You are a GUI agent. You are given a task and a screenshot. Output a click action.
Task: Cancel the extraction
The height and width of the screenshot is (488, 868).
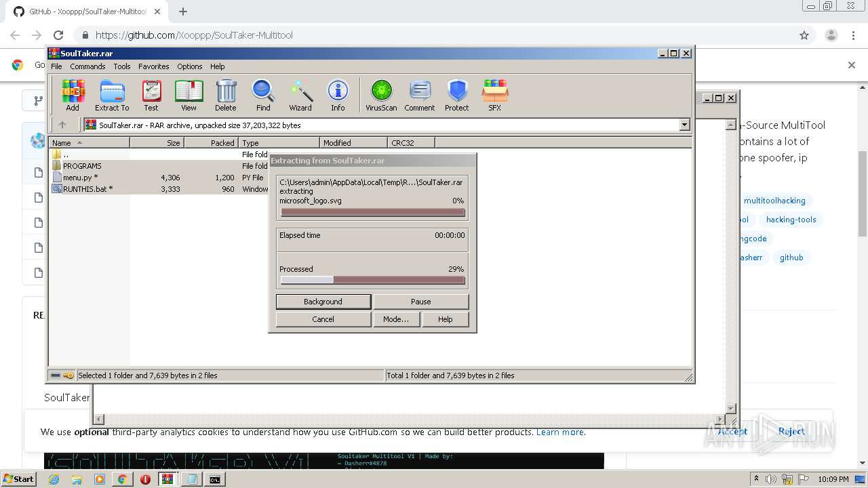[323, 319]
